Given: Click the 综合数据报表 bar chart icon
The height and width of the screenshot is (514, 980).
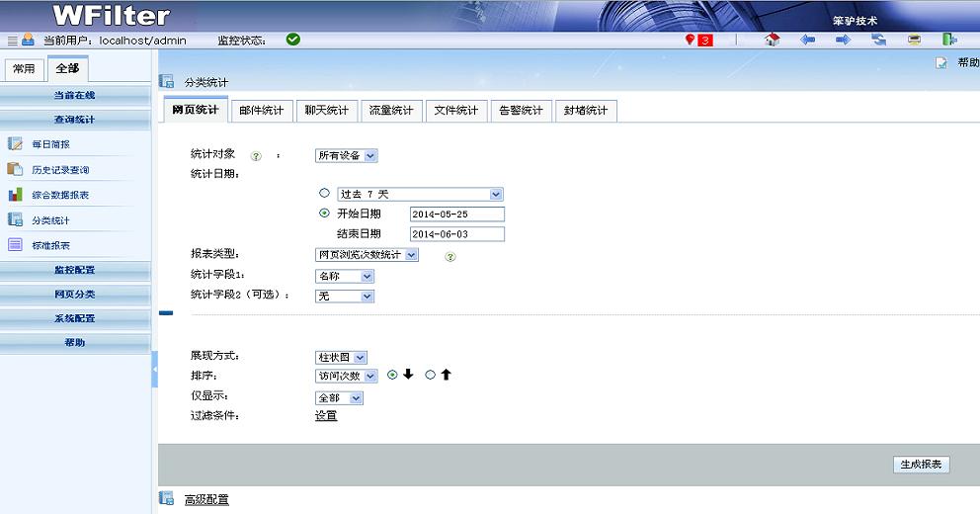Looking at the screenshot, I should coord(15,195).
